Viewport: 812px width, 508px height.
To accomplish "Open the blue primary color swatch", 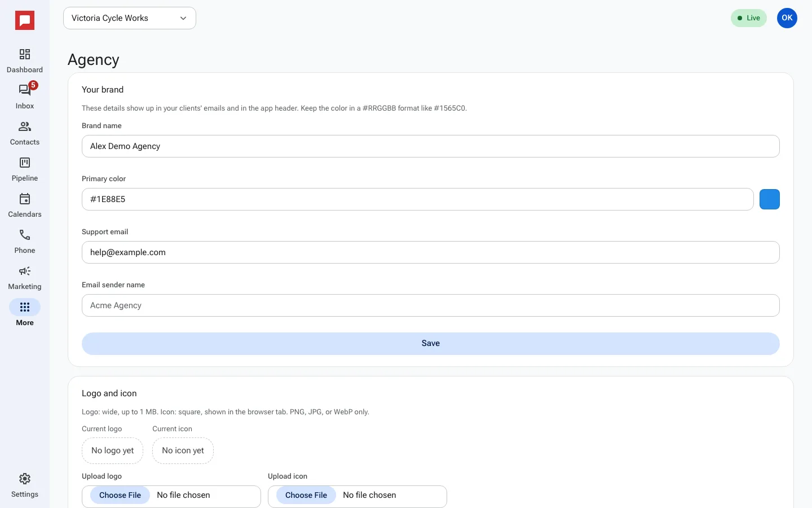I will point(770,199).
